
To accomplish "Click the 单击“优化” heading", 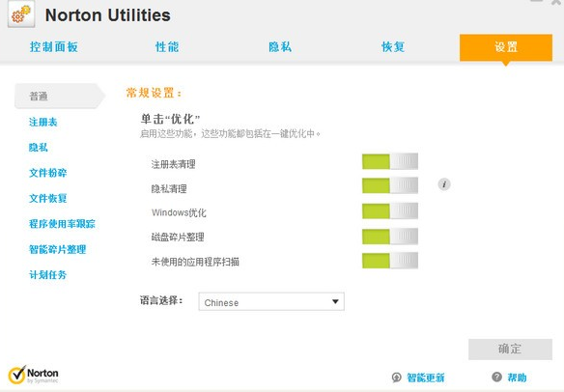I will 170,119.
